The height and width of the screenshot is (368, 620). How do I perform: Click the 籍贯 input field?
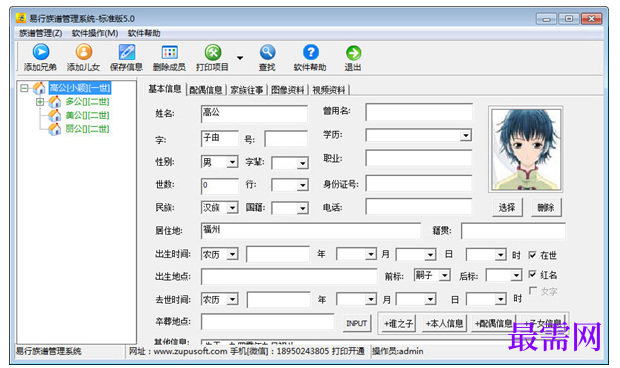pyautogui.click(x=513, y=231)
